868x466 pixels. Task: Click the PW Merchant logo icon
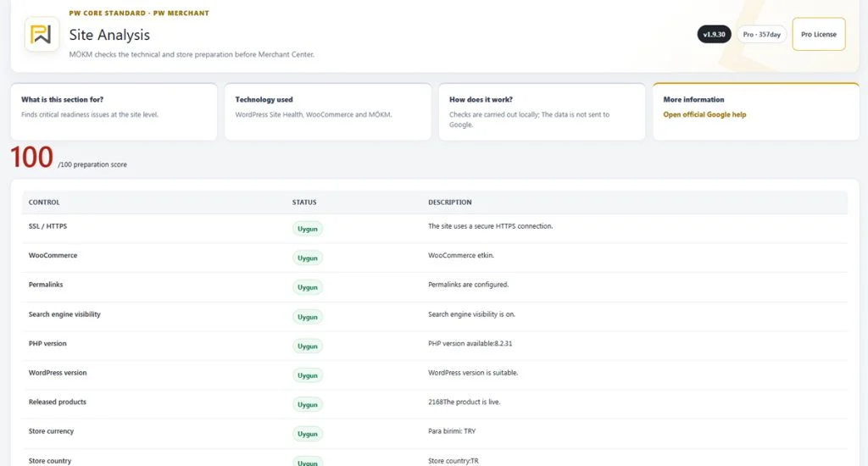coord(42,34)
